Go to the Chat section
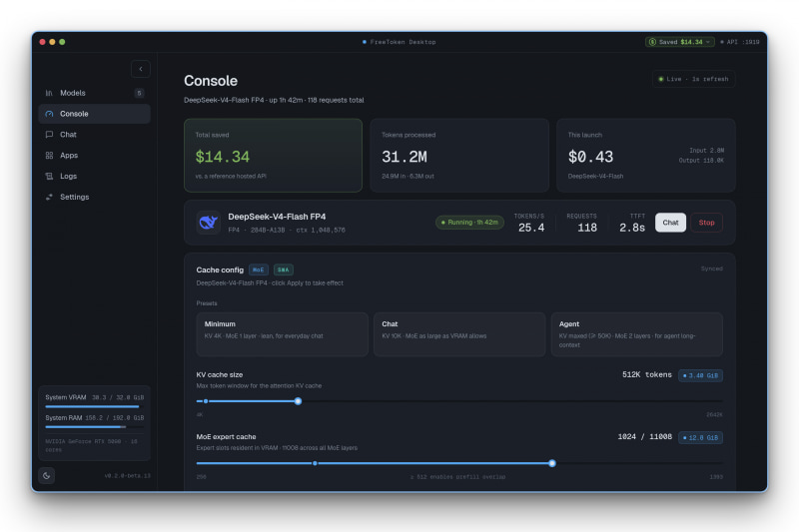 click(x=94, y=135)
